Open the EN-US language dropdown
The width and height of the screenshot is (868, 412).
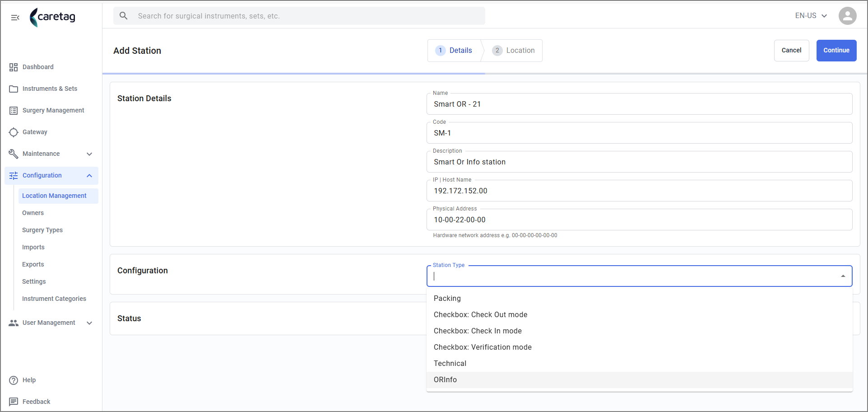pyautogui.click(x=811, y=16)
